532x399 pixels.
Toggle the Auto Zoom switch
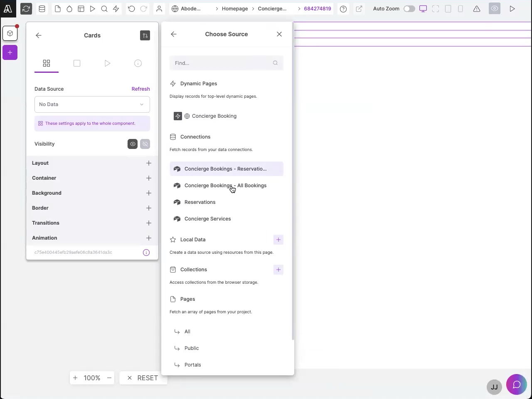(409, 9)
